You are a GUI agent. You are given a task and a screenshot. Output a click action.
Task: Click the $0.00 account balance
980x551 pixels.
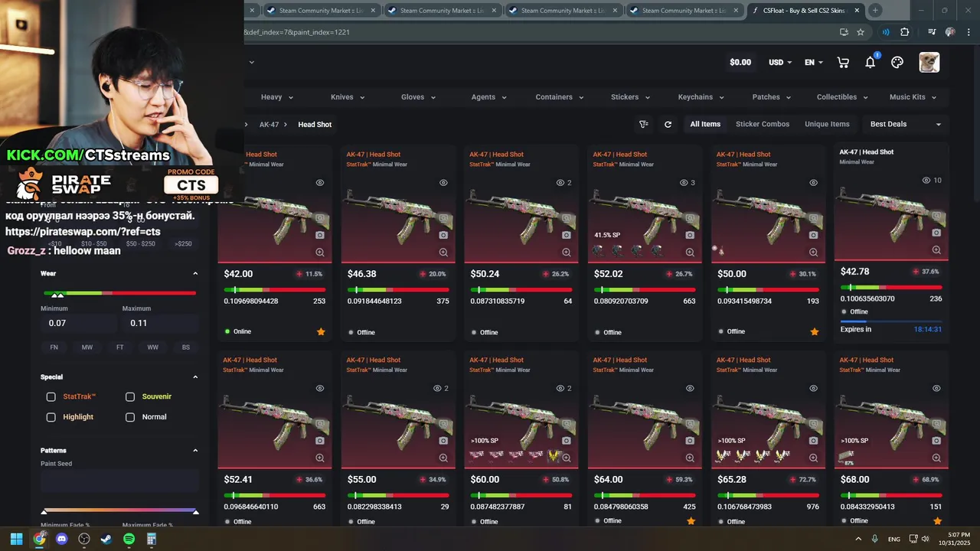(740, 63)
